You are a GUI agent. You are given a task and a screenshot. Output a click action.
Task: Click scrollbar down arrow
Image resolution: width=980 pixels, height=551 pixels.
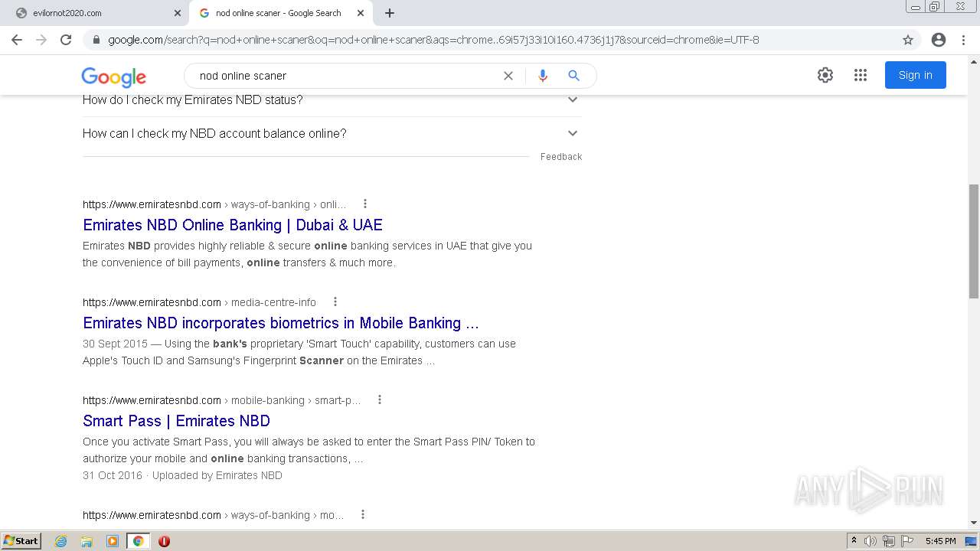click(x=974, y=523)
